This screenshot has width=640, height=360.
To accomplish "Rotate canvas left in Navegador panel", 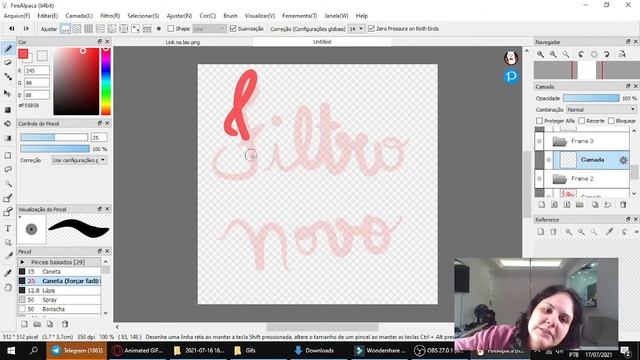I will pos(581,54).
